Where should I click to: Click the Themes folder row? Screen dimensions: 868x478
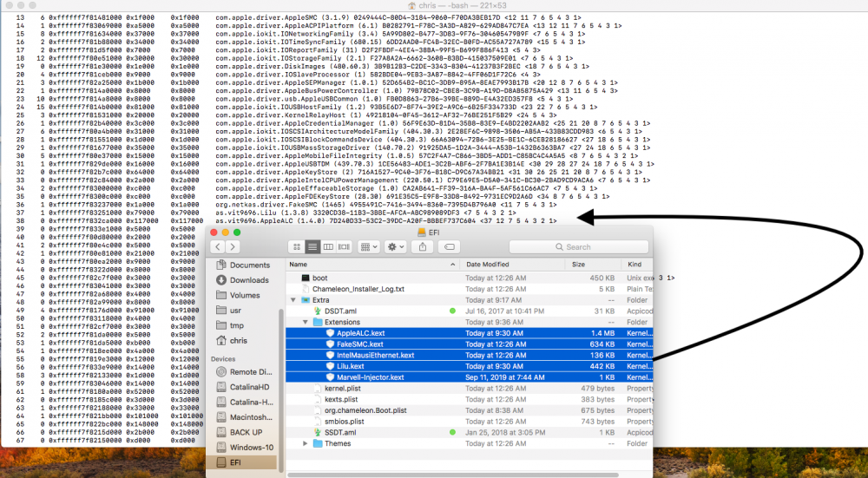pos(470,443)
